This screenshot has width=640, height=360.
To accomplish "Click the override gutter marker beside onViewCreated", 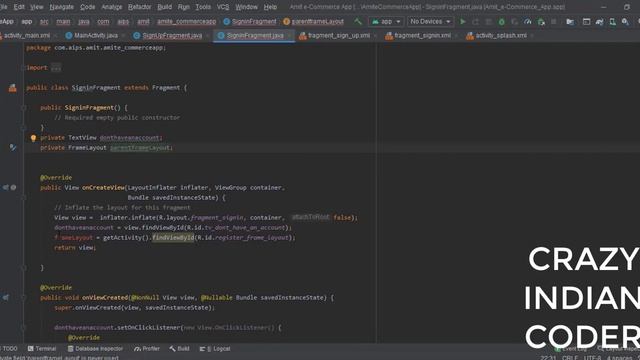I will (6, 298).
